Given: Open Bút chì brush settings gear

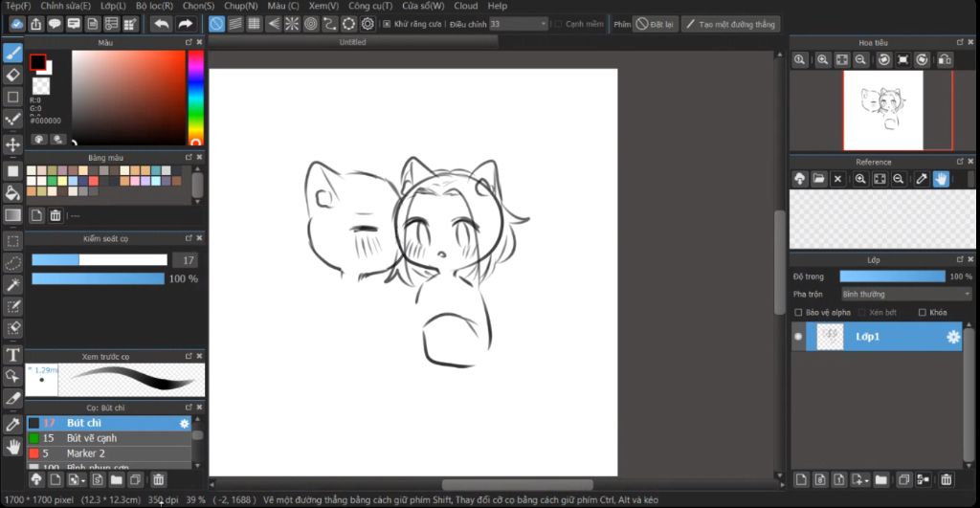Looking at the screenshot, I should pos(185,423).
